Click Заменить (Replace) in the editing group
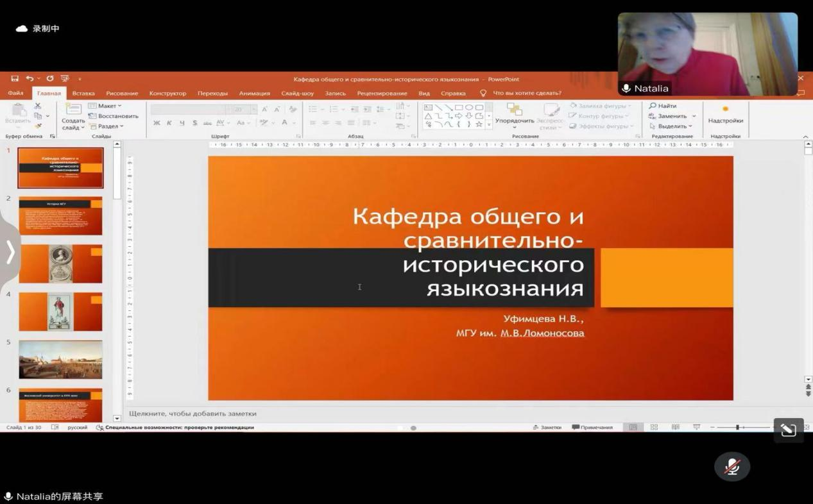The height and width of the screenshot is (504, 813). click(672, 116)
